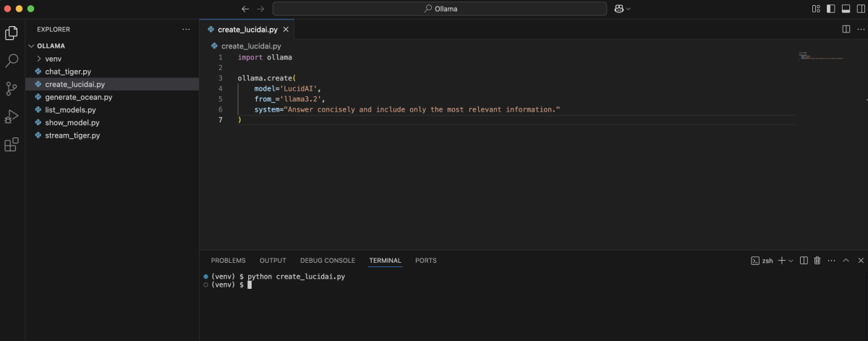Click the editor minimap preview
The image size is (868, 341).
(821, 55)
